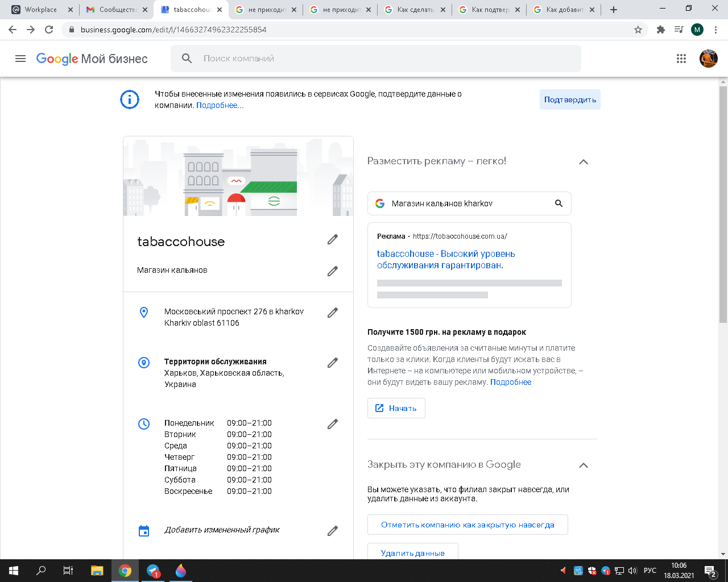728x582 pixels.
Task: Click the storefront cover illustration
Action: pos(238,176)
